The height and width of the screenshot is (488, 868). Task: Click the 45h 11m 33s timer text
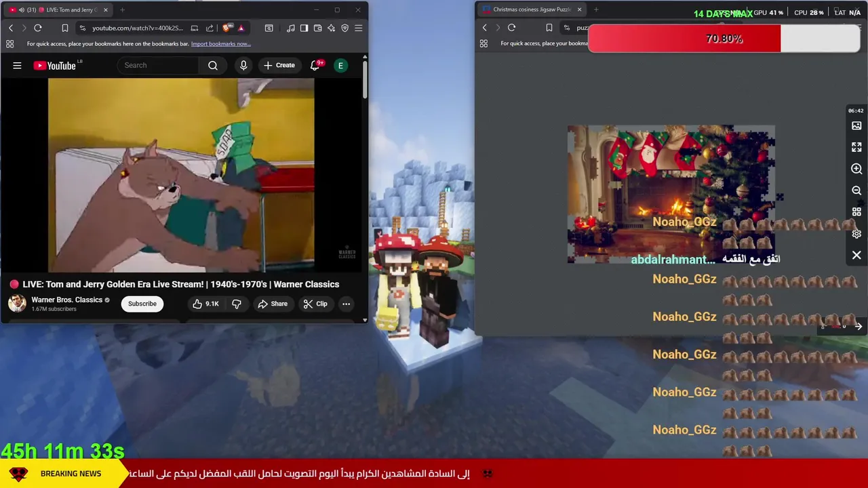click(62, 451)
